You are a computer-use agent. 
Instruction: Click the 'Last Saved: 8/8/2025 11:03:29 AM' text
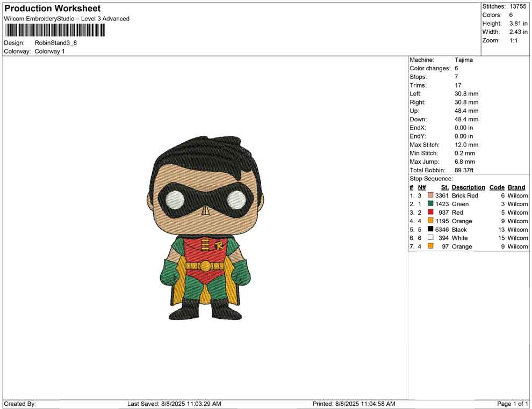point(174,404)
